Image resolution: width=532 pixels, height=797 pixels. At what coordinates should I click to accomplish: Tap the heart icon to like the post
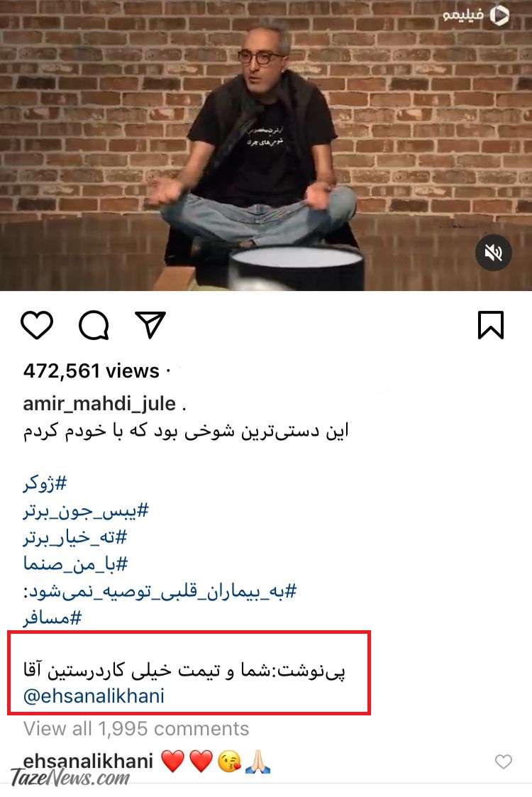click(x=37, y=325)
